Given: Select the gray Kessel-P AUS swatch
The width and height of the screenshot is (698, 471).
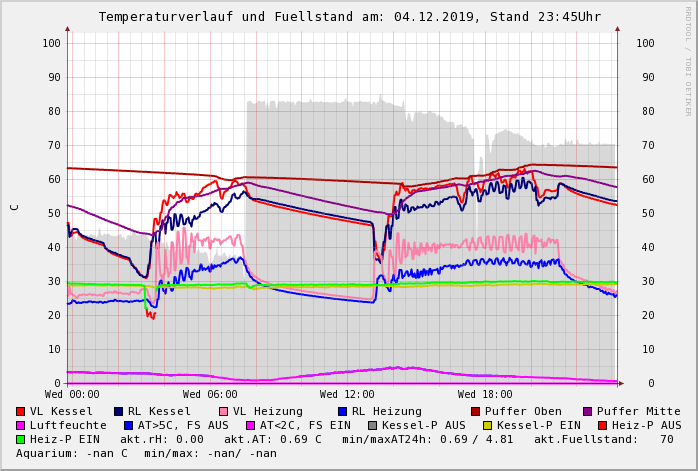Looking at the screenshot, I should coord(371,425).
